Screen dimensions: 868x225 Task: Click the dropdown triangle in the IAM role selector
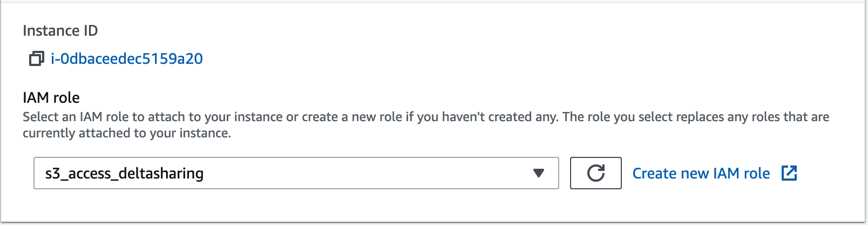(x=538, y=173)
